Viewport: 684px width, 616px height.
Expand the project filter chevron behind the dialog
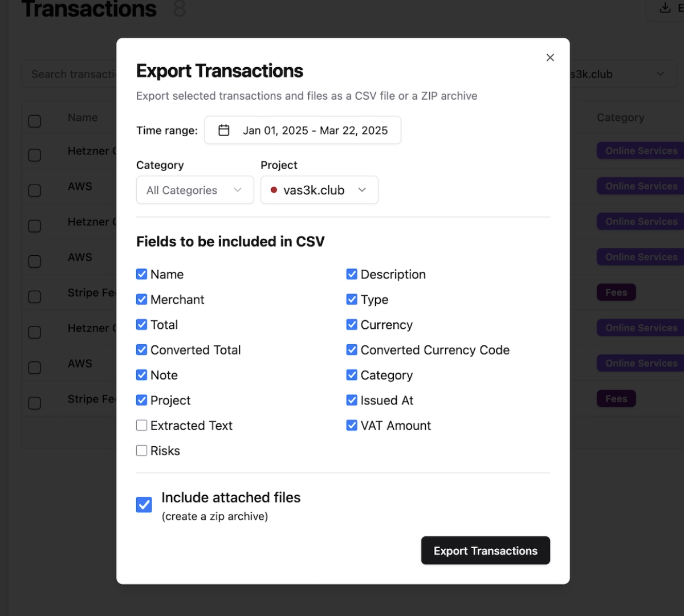[660, 74]
